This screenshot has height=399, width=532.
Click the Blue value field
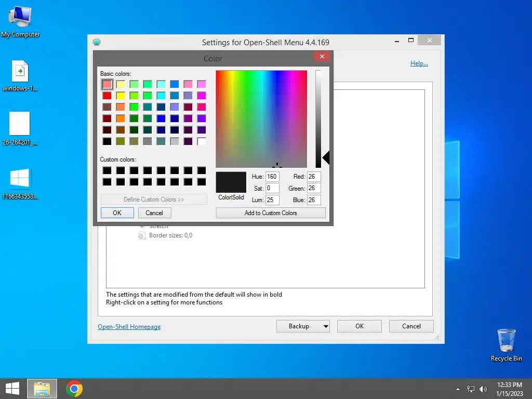coord(314,200)
